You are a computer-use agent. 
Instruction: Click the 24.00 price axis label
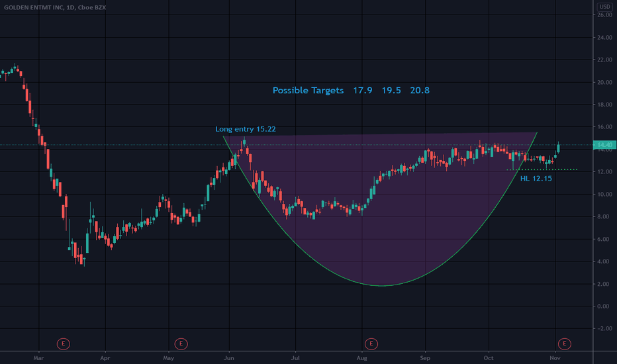pos(605,37)
